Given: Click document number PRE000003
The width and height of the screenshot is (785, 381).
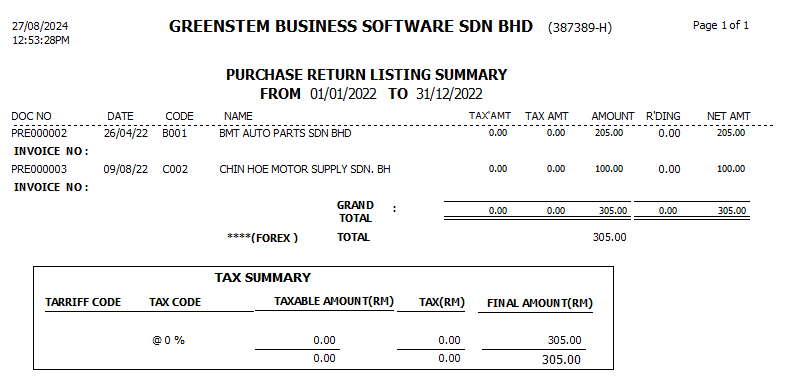Looking at the screenshot, I should tap(39, 170).
